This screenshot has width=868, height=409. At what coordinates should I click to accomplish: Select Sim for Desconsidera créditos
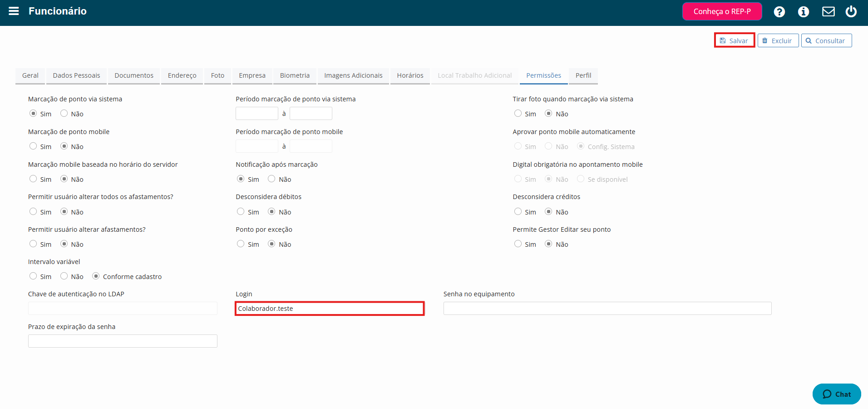coord(518,211)
